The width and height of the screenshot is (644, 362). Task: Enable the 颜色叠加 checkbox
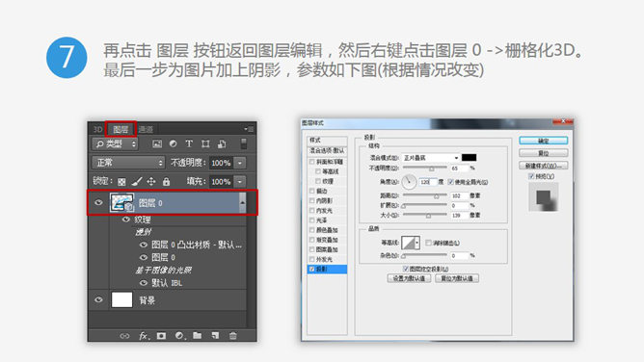coord(312,230)
